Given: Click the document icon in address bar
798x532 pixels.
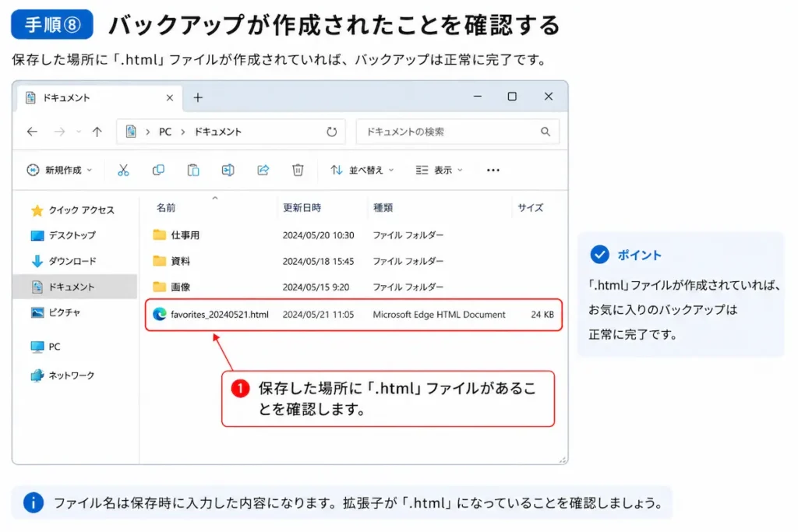Looking at the screenshot, I should coord(131,132).
